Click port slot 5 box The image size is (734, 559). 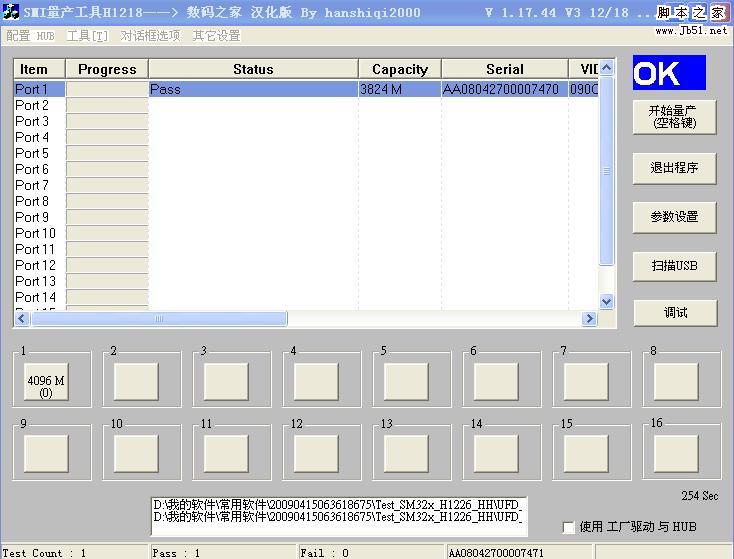406,381
